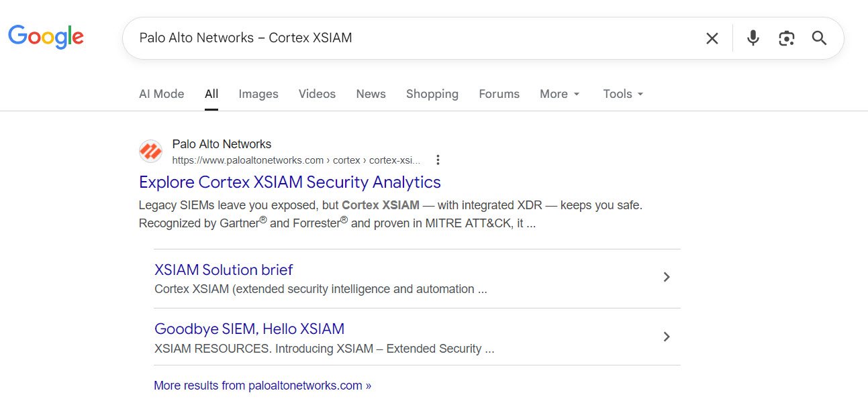The height and width of the screenshot is (401, 868).
Task: Open the three-dot menu on the result
Action: click(x=438, y=160)
